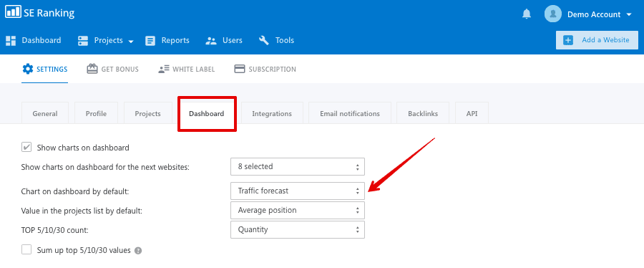Click the White Label person icon
The height and width of the screenshot is (268, 644).
[x=164, y=69]
